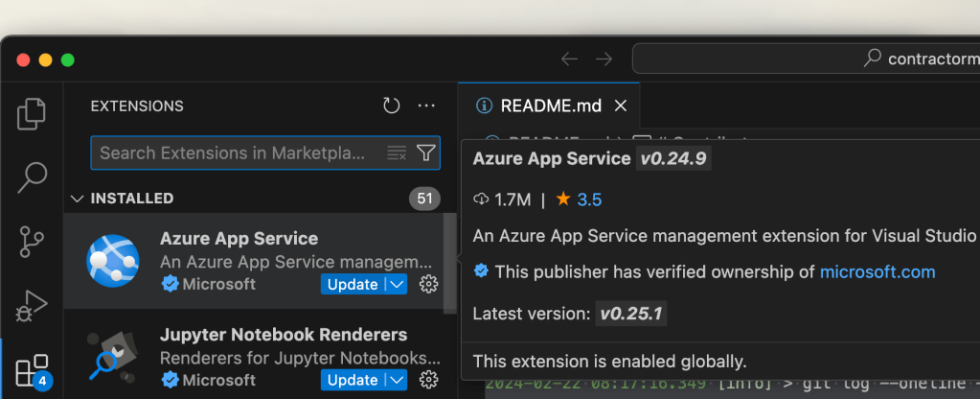Go forward with the navigation arrow
Screen dimensions: 980x399
tap(604, 59)
